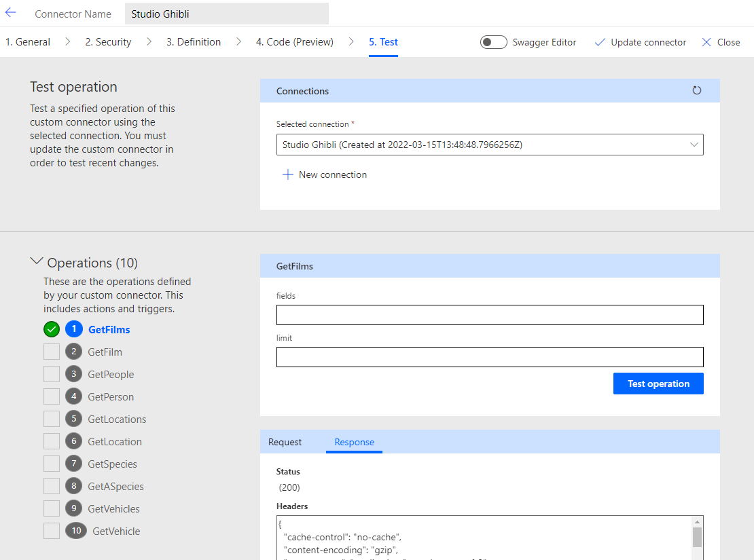Select the GetPeople operation
The image size is (754, 560).
pyautogui.click(x=111, y=375)
